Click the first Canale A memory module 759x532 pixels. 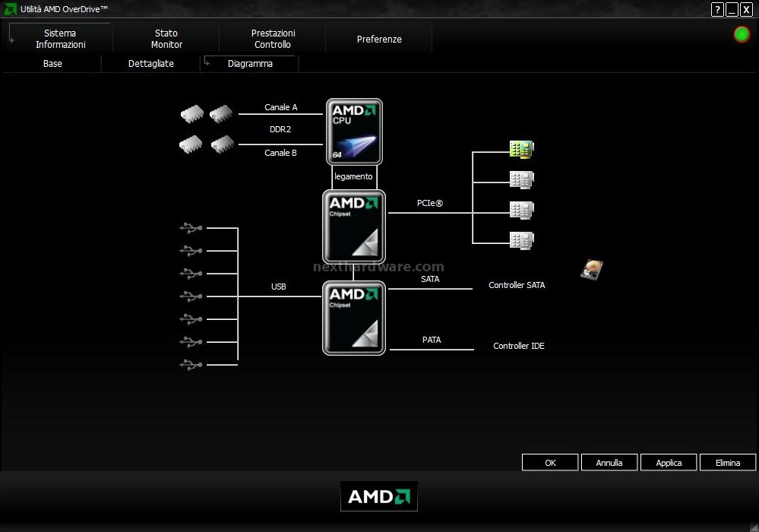pos(192,114)
